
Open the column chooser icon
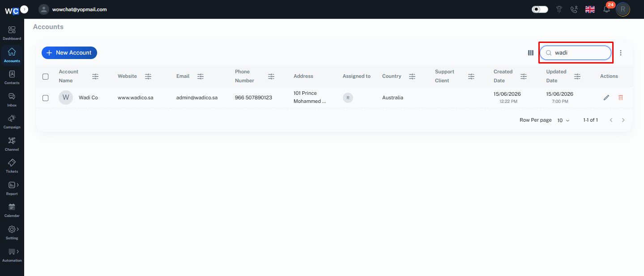tap(531, 53)
